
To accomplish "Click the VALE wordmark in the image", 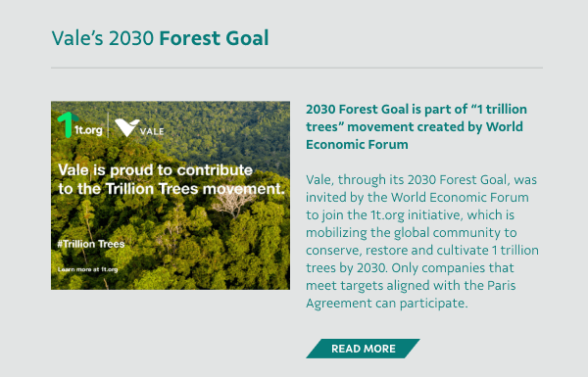I will click(152, 131).
